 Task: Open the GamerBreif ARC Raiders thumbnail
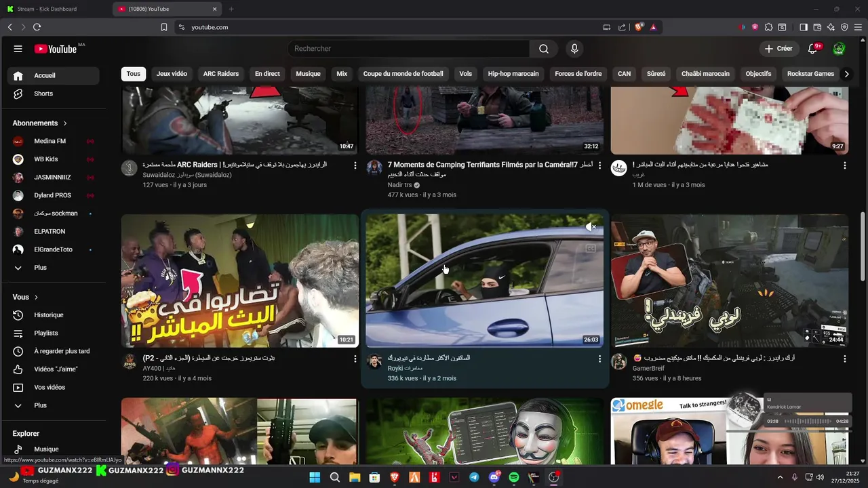pyautogui.click(x=730, y=281)
